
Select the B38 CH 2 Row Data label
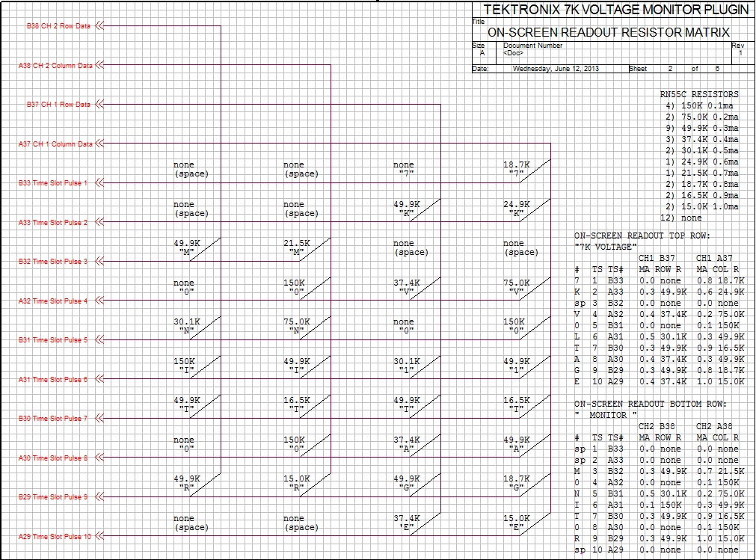[x=58, y=26]
